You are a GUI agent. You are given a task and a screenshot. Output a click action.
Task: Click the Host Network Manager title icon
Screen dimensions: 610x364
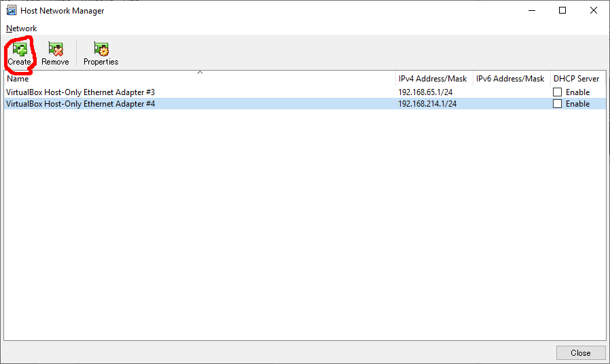pyautogui.click(x=11, y=10)
